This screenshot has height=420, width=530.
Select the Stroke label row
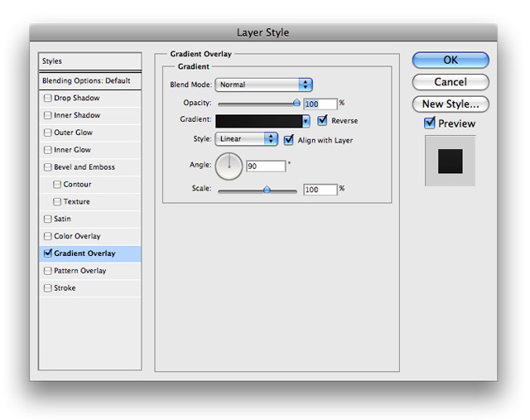(90, 287)
